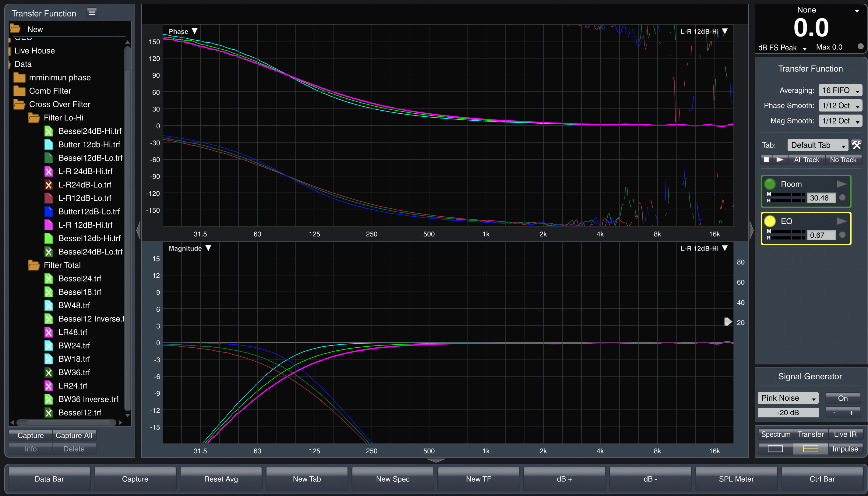Viewport: 868px width, 496px height.
Task: Click the Bessel24dB-Lo.trf X icon
Action: tap(49, 252)
